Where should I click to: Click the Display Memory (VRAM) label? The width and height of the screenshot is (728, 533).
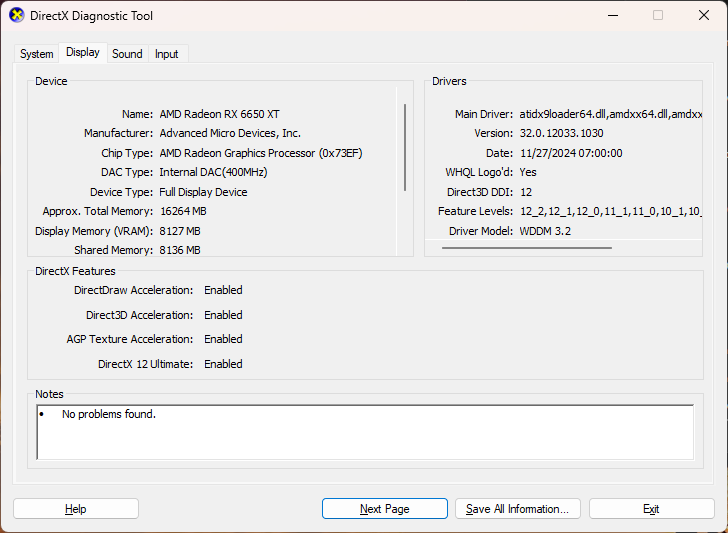point(94,231)
